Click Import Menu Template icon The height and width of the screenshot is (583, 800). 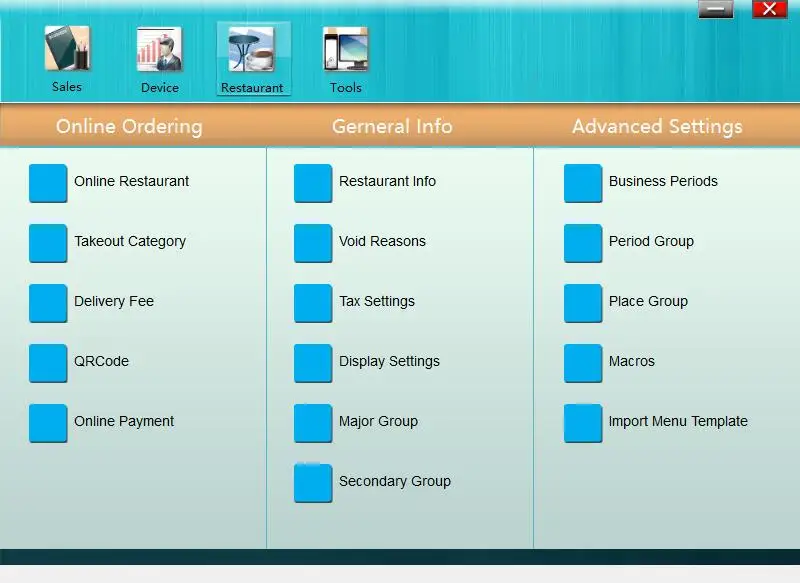[x=583, y=423]
